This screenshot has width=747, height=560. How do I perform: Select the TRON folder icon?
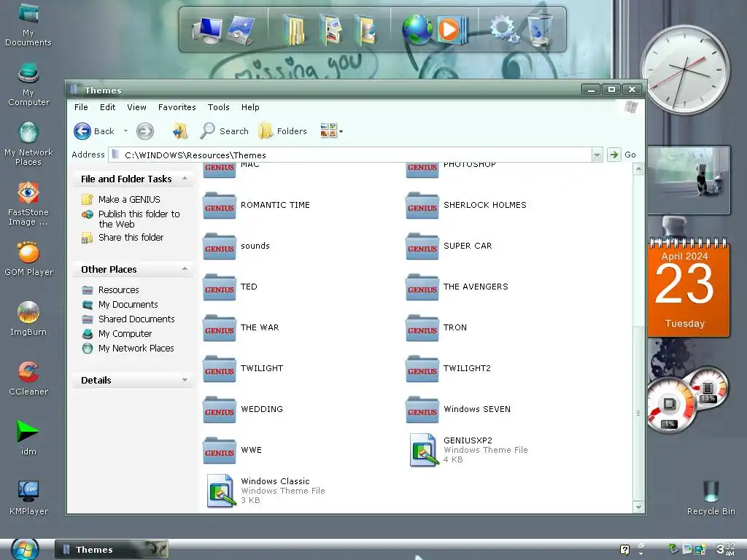tap(422, 327)
